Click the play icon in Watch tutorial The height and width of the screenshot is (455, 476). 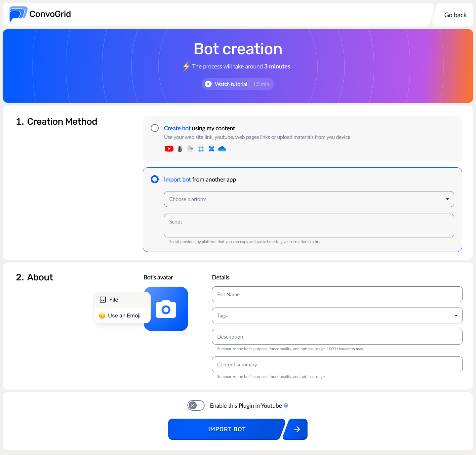click(x=208, y=84)
